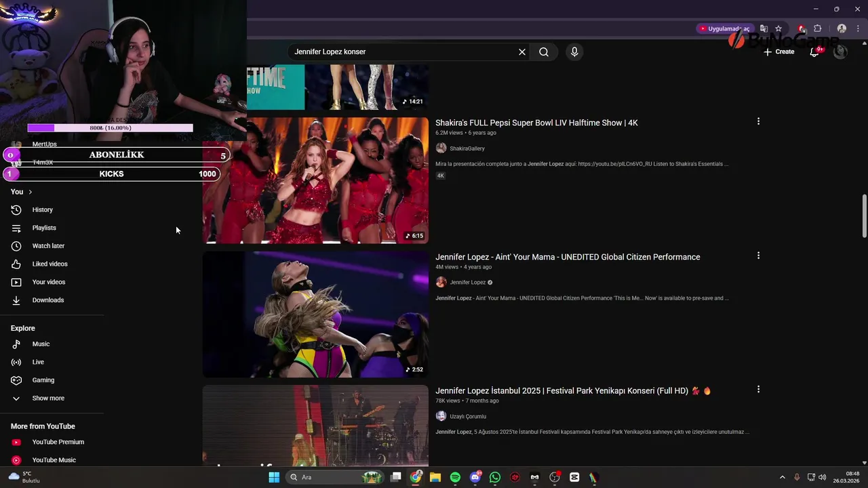This screenshot has height=488, width=868.
Task: Start voice search with the microphone icon
Action: [574, 52]
